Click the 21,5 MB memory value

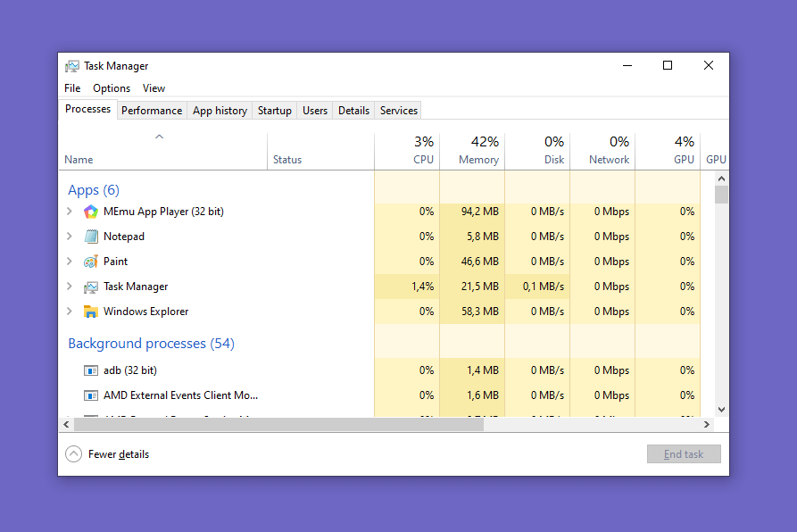pyautogui.click(x=480, y=287)
